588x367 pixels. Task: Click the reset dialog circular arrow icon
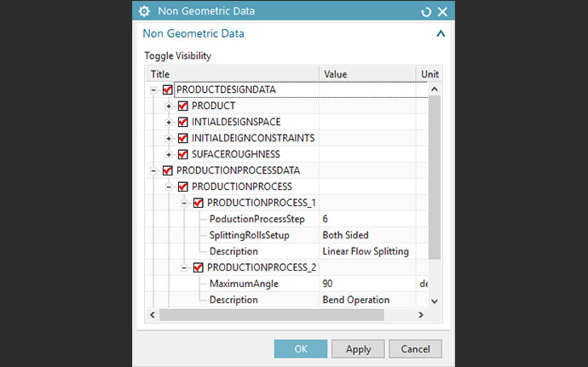tap(426, 12)
